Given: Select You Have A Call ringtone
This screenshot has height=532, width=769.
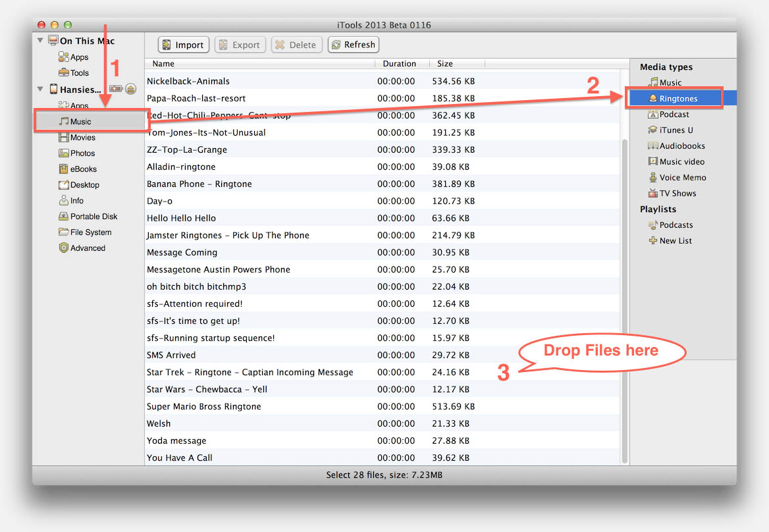Looking at the screenshot, I should [x=383, y=458].
